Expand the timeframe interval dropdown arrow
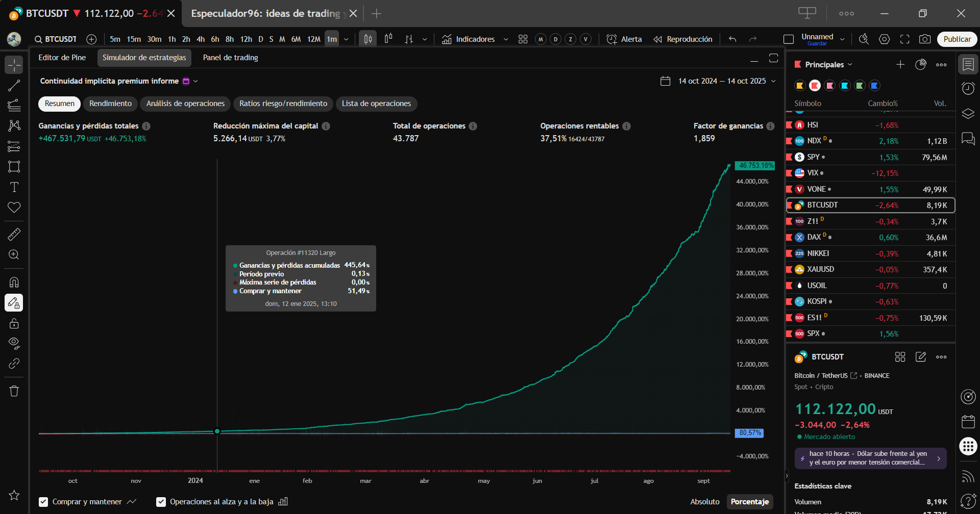This screenshot has width=980, height=514. (x=346, y=39)
